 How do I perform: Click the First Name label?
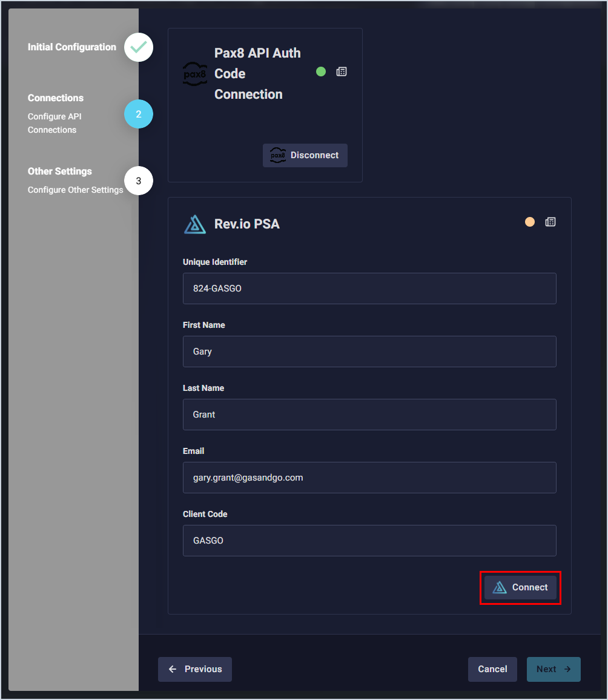point(204,325)
